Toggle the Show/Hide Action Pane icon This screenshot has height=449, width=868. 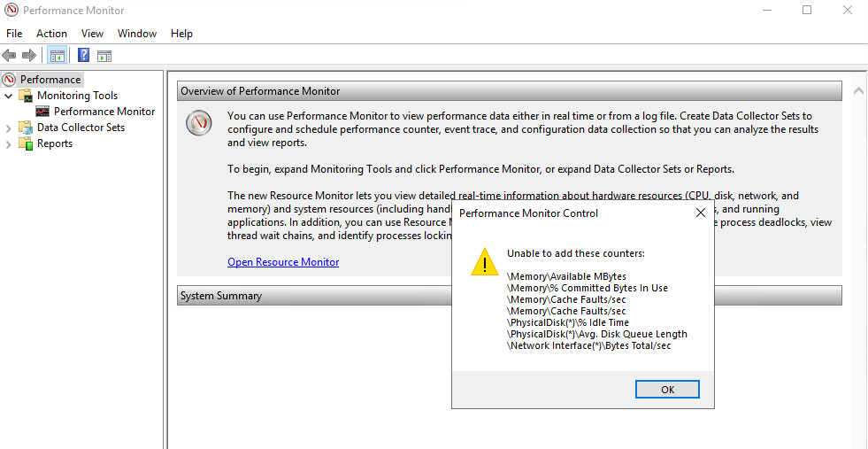[x=104, y=56]
